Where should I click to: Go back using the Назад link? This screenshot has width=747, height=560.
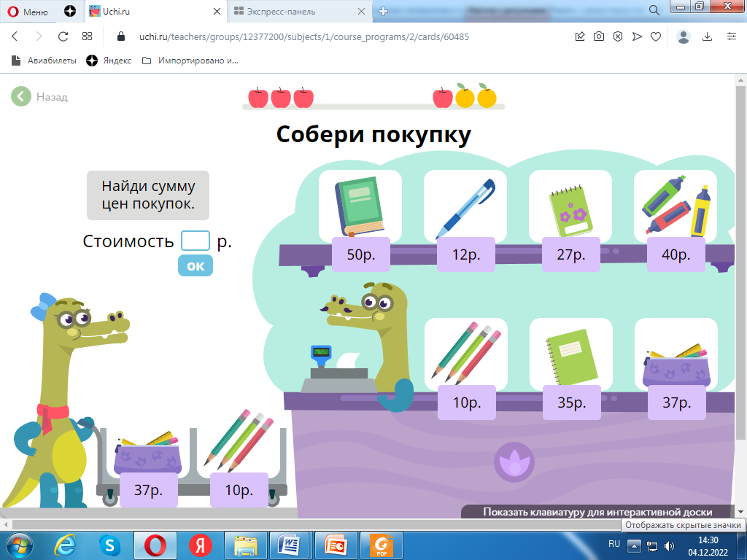pos(40,96)
